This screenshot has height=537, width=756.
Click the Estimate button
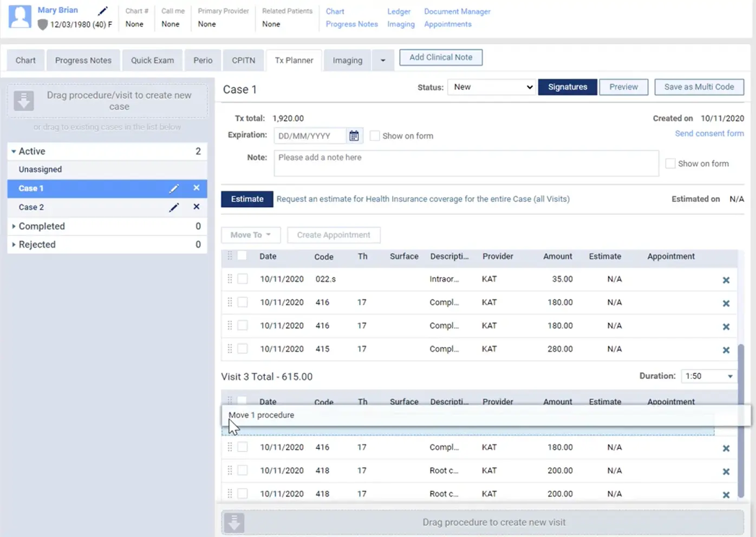tap(247, 199)
